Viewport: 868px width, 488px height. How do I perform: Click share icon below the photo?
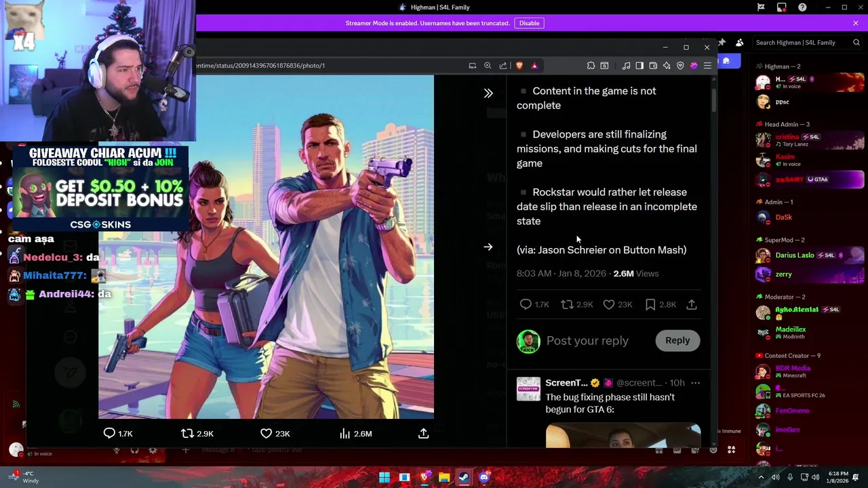[423, 434]
